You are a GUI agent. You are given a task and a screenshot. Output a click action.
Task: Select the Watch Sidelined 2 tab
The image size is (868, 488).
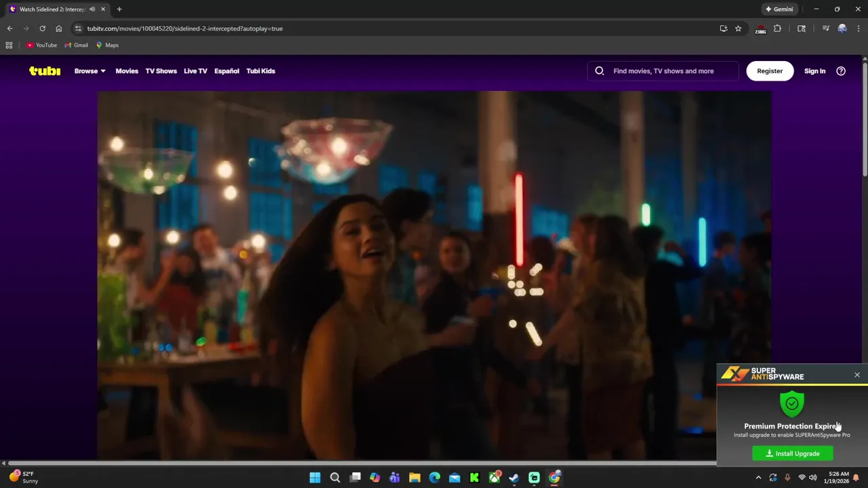tap(57, 9)
